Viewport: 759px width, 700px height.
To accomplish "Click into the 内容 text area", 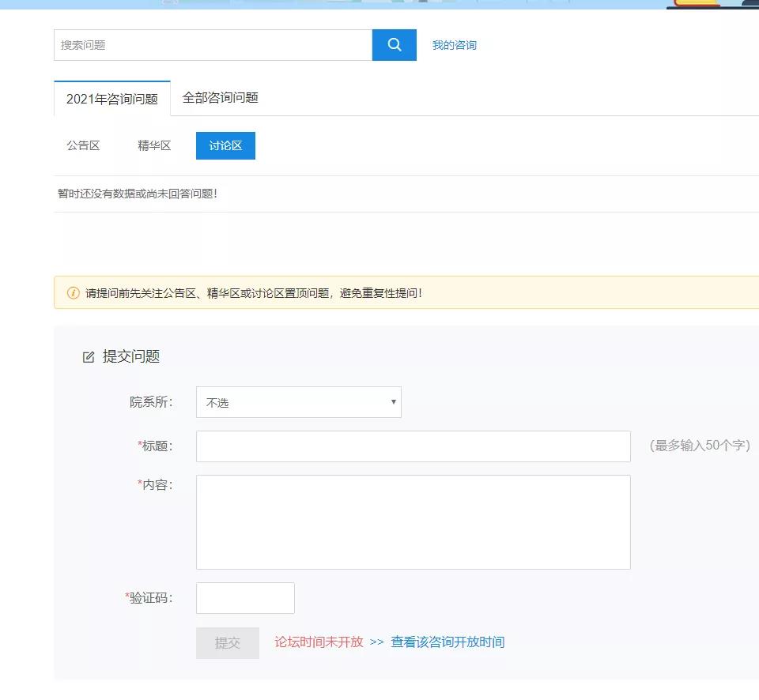I will click(x=413, y=521).
